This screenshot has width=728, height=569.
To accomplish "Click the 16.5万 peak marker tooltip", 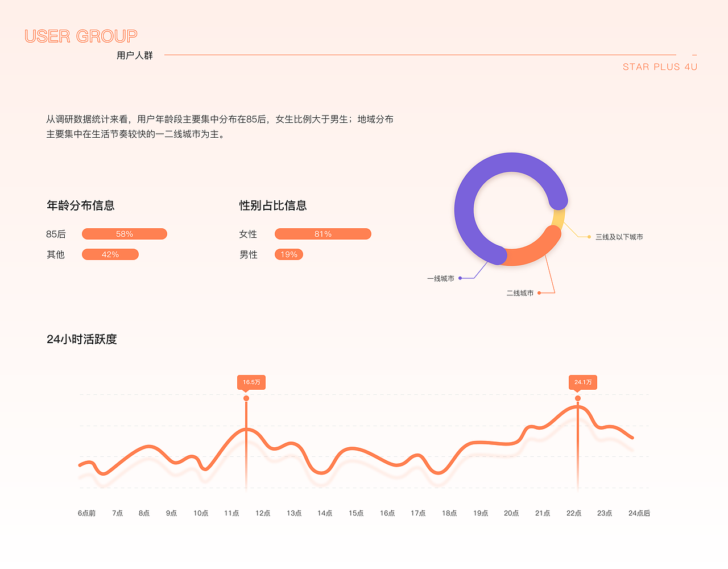I will click(x=251, y=382).
